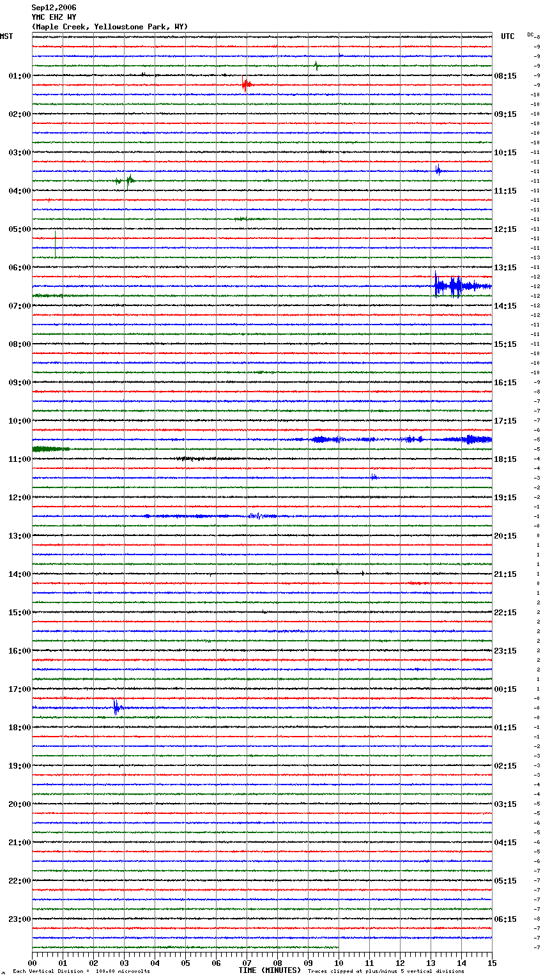The height and width of the screenshot is (980, 543).
Task: Select the 01:00 MST time label
Action: click(20, 76)
